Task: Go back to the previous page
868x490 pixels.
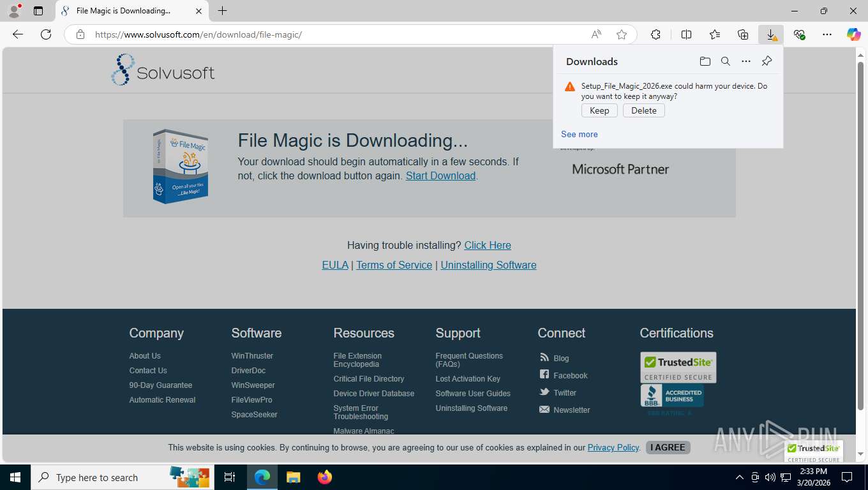Action: pos(18,34)
